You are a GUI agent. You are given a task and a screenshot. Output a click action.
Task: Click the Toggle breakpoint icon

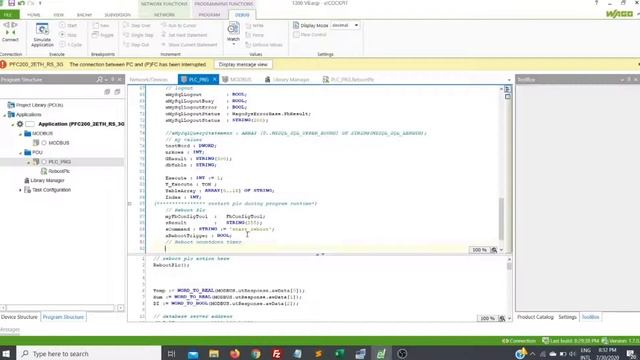tap(95, 35)
